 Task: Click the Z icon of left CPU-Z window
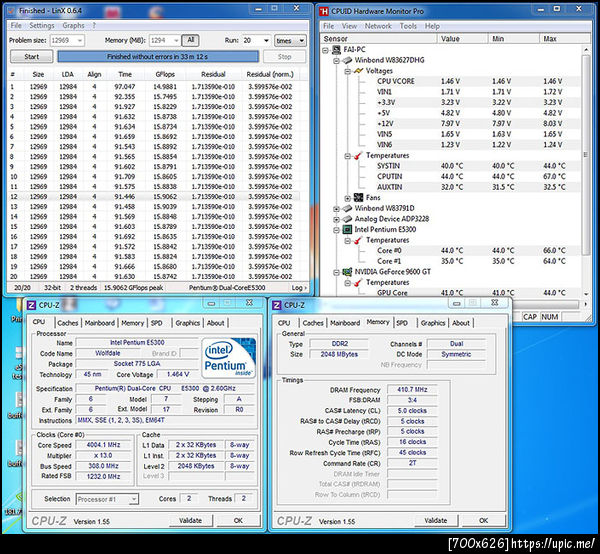tap(31, 305)
